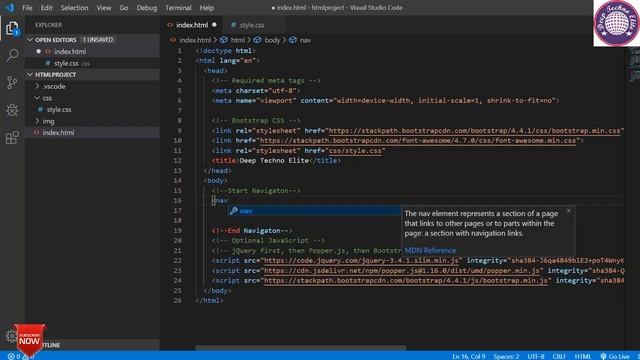Open the Go menu
This screenshot has width=640, height=360.
pyautogui.click(x=124, y=7)
